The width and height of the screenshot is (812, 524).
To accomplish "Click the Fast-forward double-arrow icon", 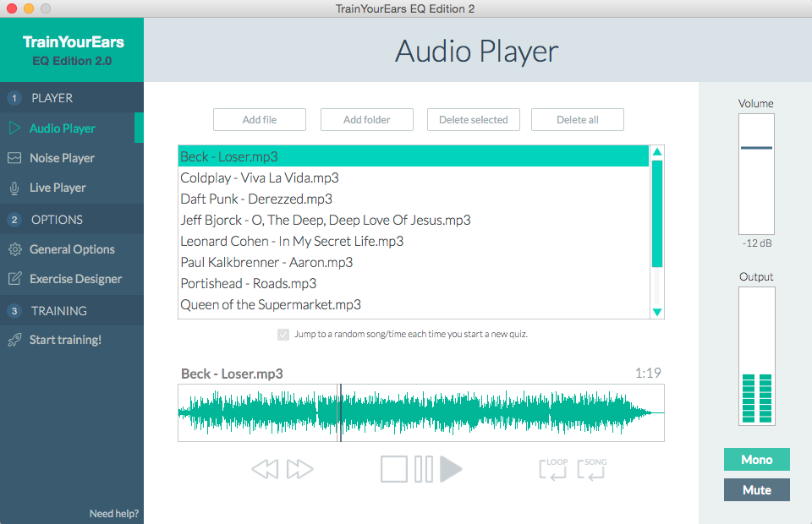I will [x=300, y=469].
